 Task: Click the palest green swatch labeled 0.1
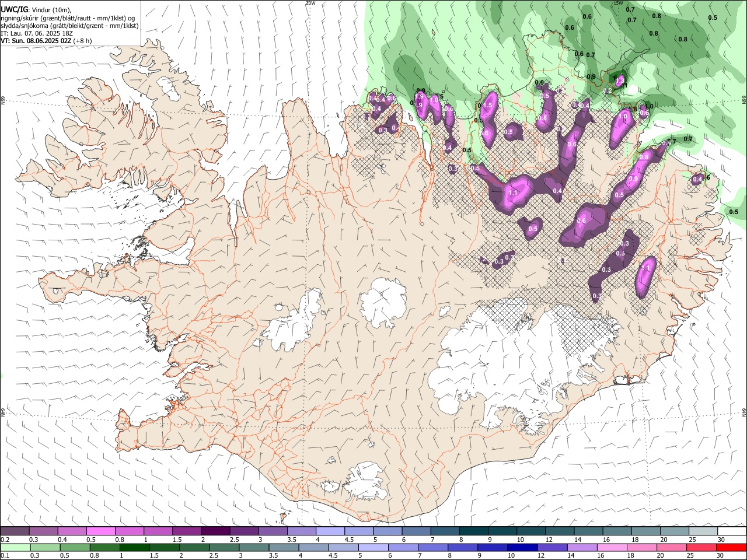point(15,547)
